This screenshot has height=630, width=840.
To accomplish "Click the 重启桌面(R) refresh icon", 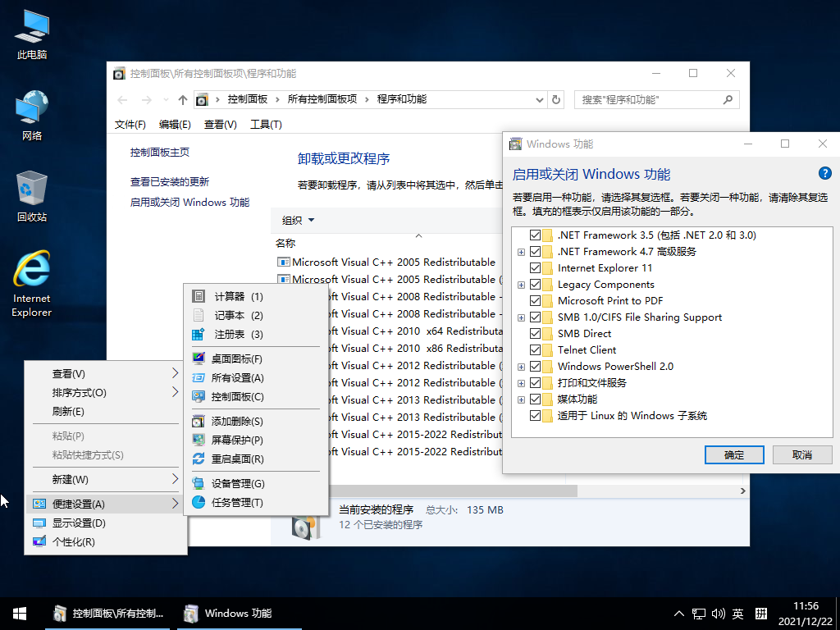I will pos(199,459).
